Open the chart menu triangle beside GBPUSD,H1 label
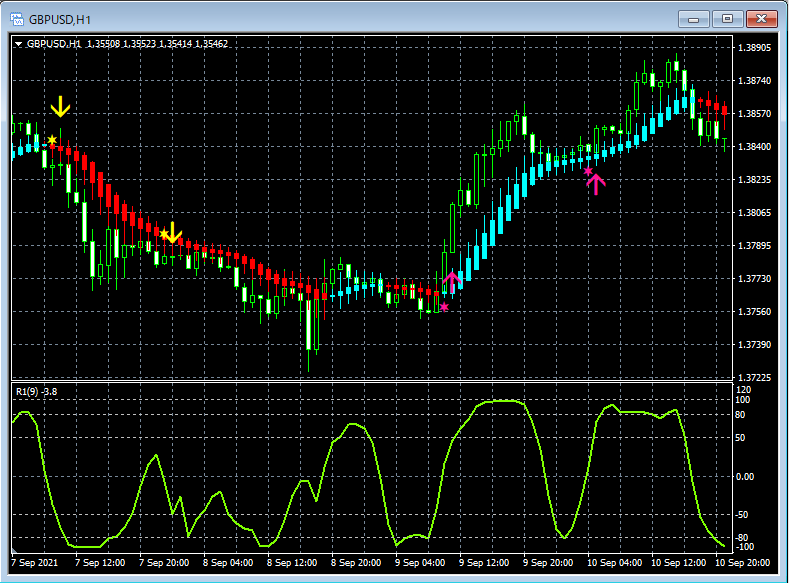 [19, 44]
